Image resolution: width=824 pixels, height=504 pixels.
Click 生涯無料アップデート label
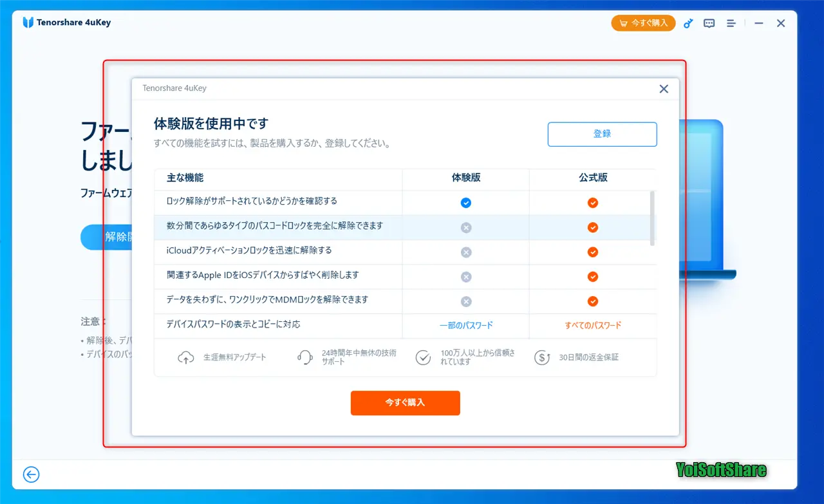[x=234, y=358]
